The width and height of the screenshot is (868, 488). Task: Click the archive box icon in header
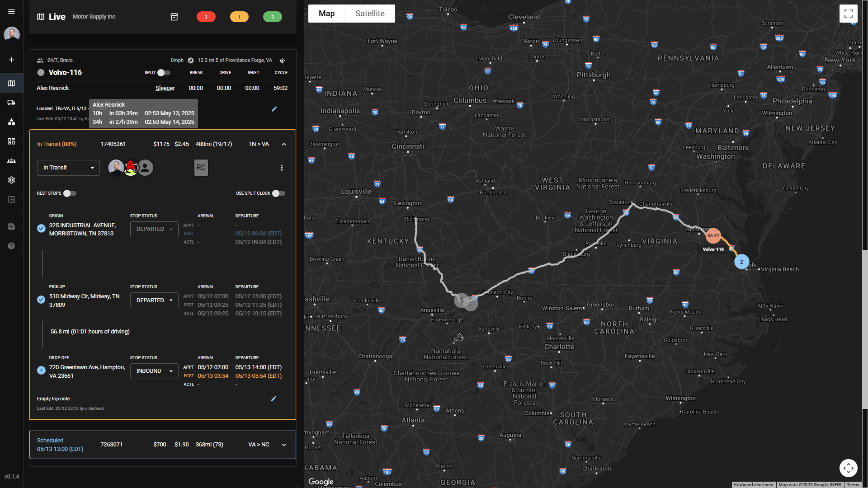coord(174,17)
